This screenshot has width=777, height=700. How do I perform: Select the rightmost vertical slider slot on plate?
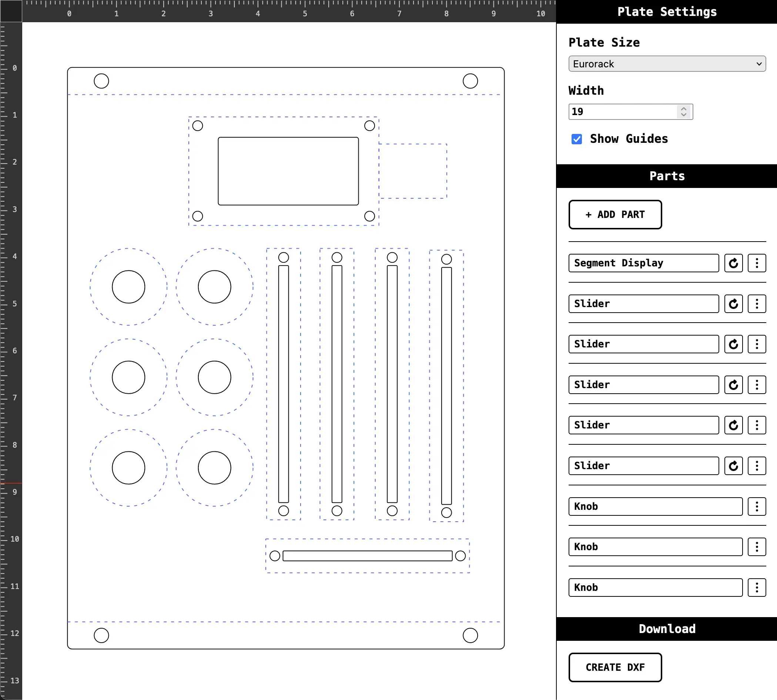click(x=446, y=386)
